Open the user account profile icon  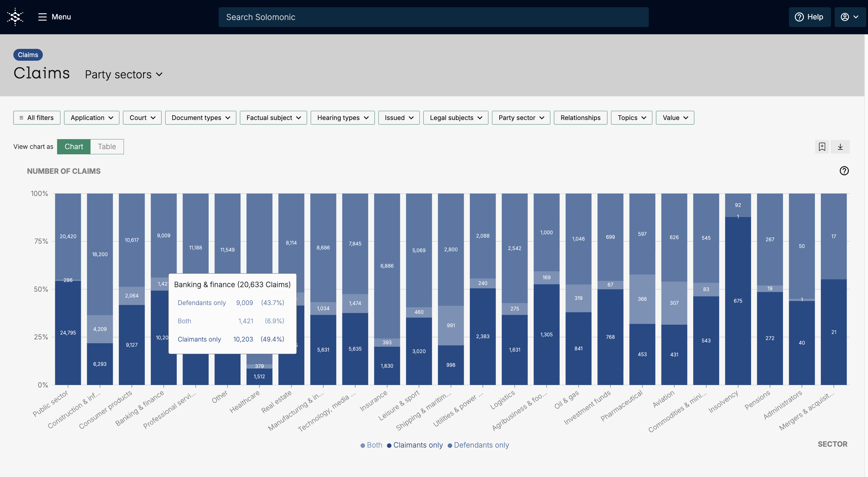pos(845,17)
